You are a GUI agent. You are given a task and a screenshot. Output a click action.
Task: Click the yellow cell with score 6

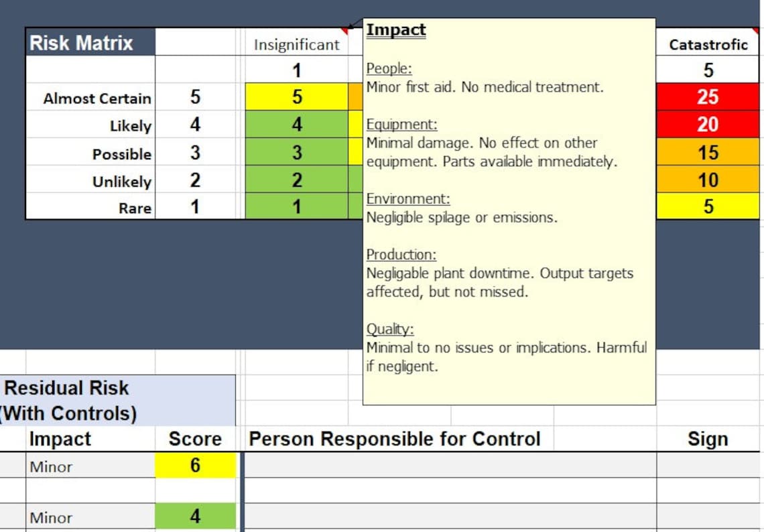tap(195, 466)
